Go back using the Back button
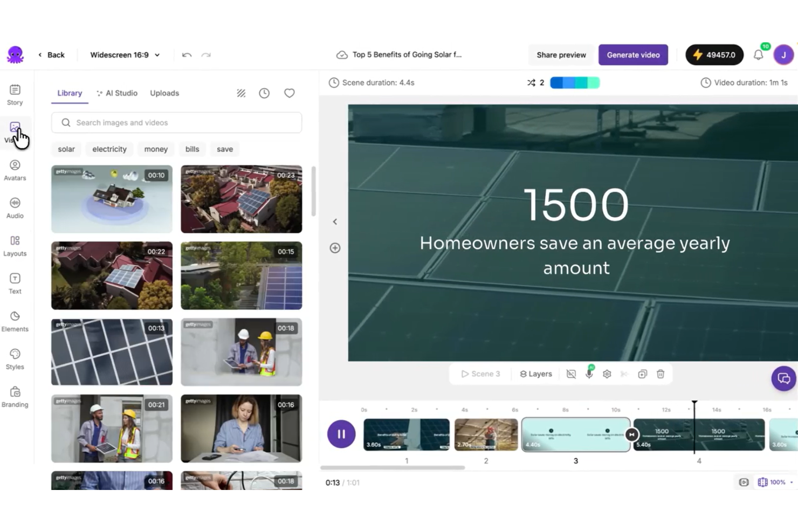 51,55
